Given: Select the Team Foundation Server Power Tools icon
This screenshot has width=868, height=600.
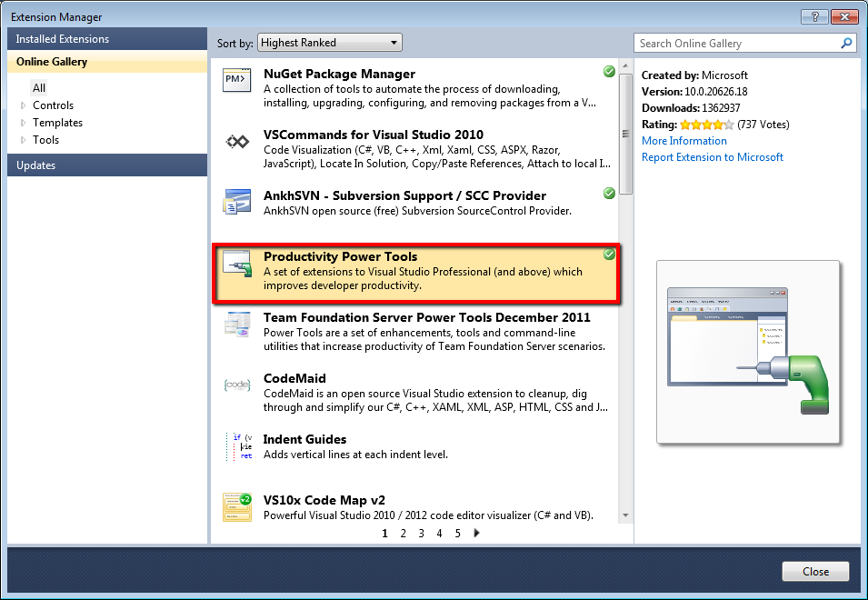Looking at the screenshot, I should click(236, 325).
